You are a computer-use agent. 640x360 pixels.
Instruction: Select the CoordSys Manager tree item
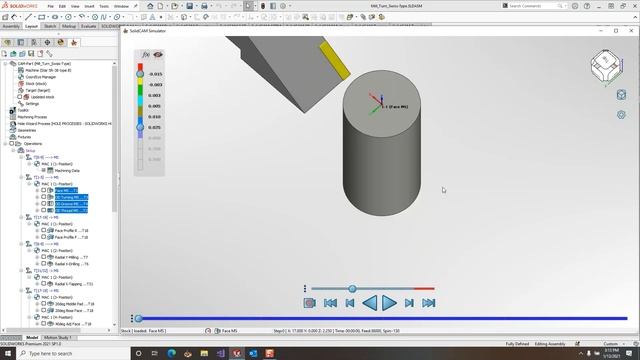tap(41, 77)
